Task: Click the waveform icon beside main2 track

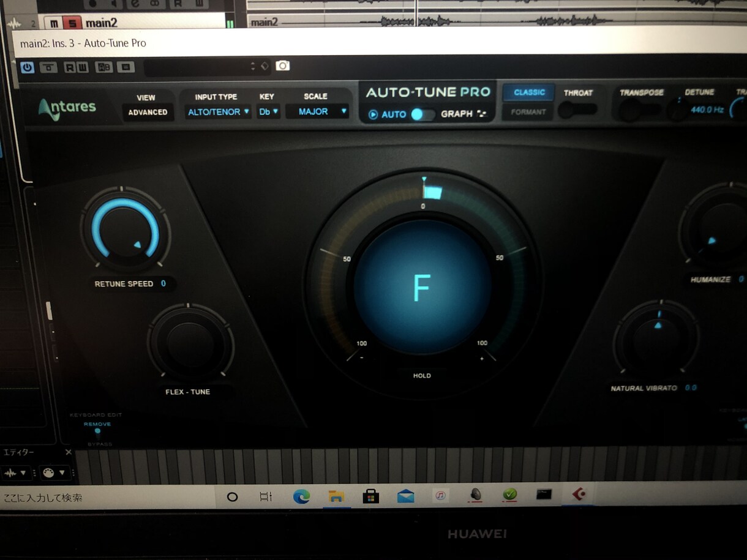Action: point(13,24)
